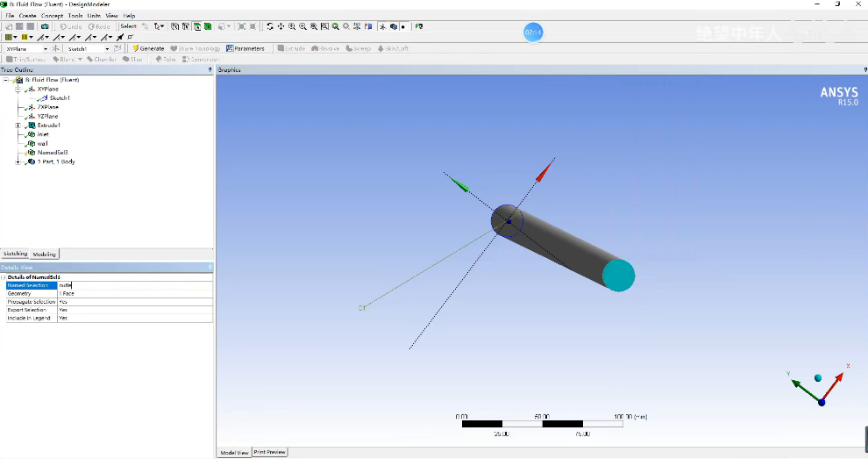Image resolution: width=868 pixels, height=459 pixels.
Task: Select the Pan view icon
Action: click(x=281, y=26)
